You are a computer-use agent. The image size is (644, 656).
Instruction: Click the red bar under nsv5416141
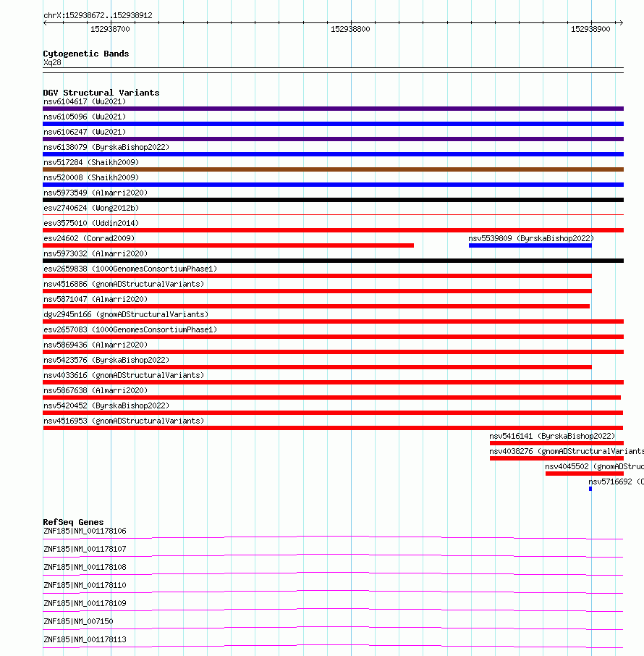tap(556, 443)
